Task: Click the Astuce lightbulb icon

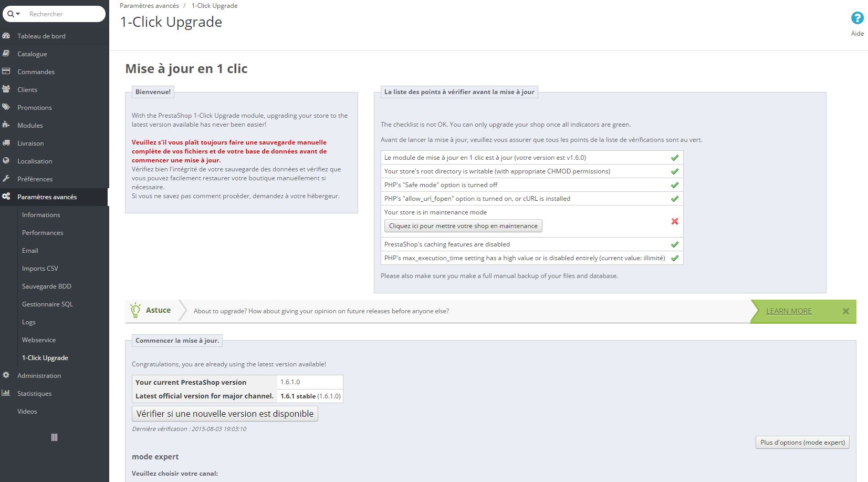Action: coord(135,310)
